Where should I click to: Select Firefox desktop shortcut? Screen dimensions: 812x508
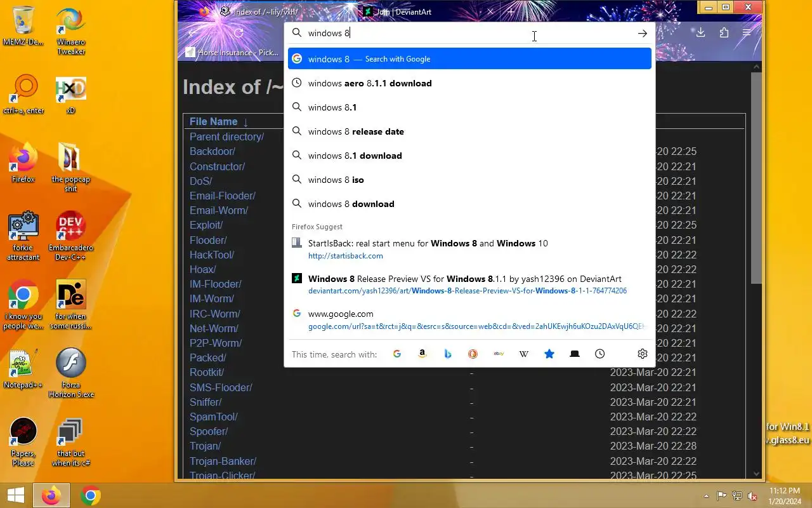click(x=23, y=163)
